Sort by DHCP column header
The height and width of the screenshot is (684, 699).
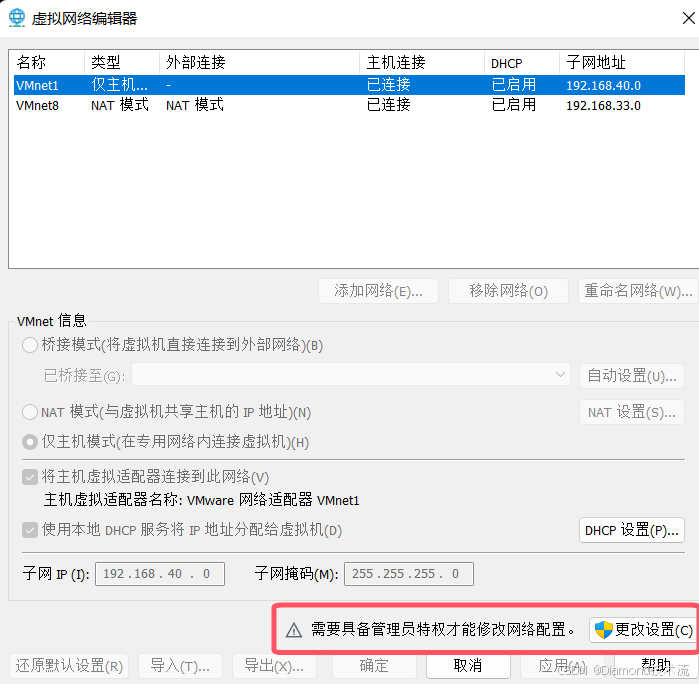coord(522,62)
